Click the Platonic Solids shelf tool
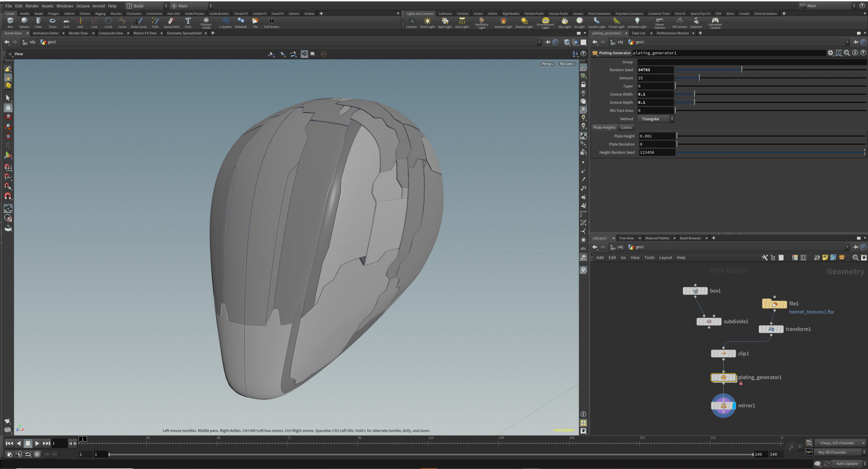Screen dimensions: 868x469 pos(206,23)
